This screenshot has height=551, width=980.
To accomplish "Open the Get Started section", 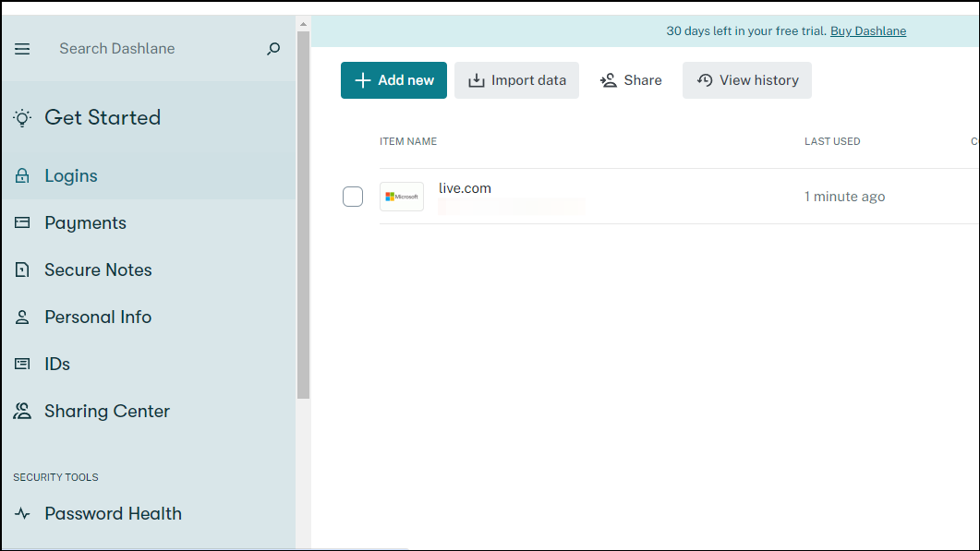I will click(149, 117).
